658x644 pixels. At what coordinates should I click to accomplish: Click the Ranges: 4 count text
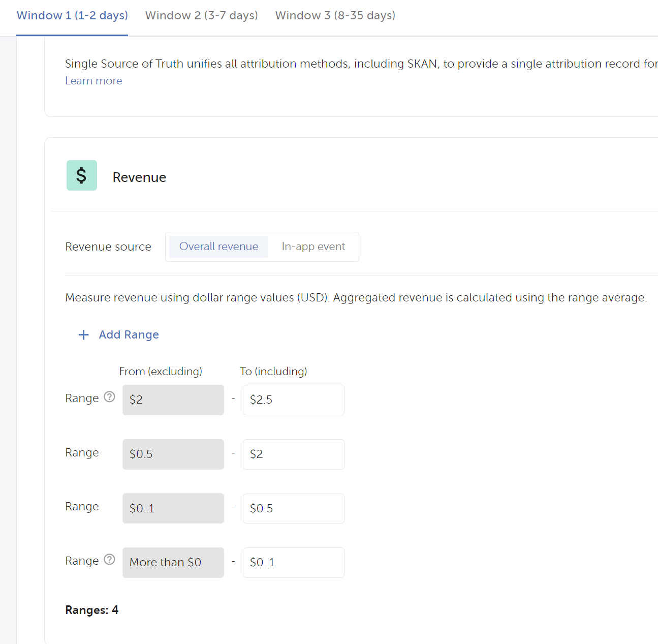point(92,610)
